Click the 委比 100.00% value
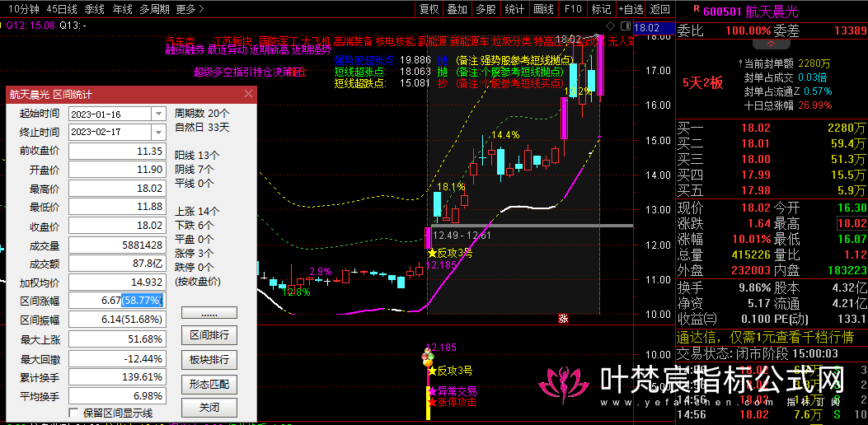 (747, 31)
